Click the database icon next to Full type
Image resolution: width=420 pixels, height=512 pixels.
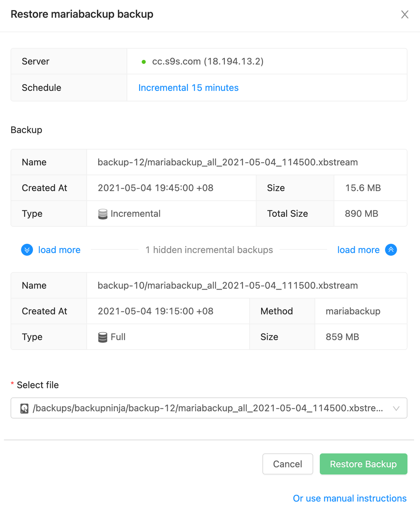click(x=102, y=337)
